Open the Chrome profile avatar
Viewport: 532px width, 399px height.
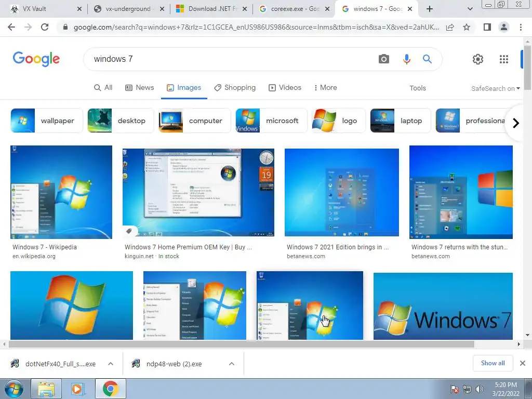[504, 27]
